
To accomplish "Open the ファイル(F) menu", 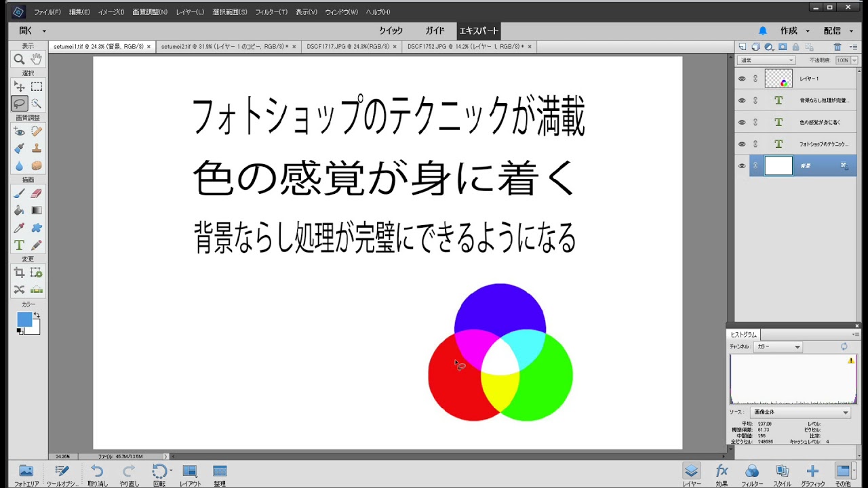I will (47, 12).
